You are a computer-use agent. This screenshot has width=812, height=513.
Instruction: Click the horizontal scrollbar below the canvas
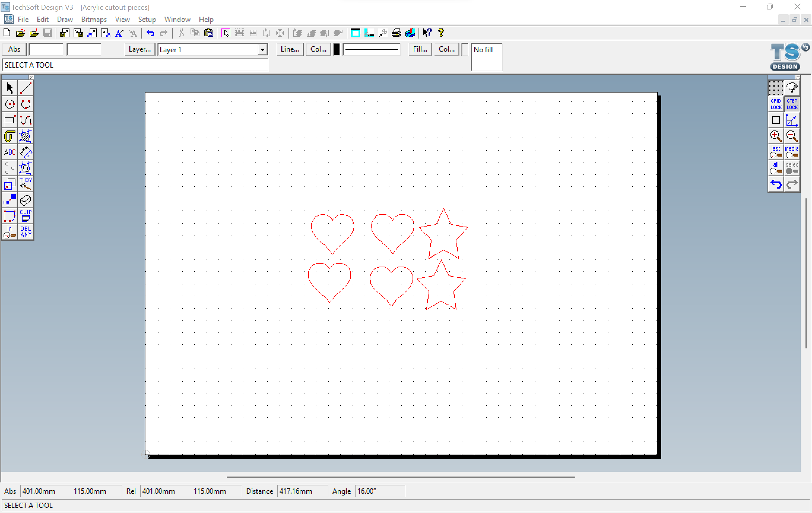click(401, 477)
